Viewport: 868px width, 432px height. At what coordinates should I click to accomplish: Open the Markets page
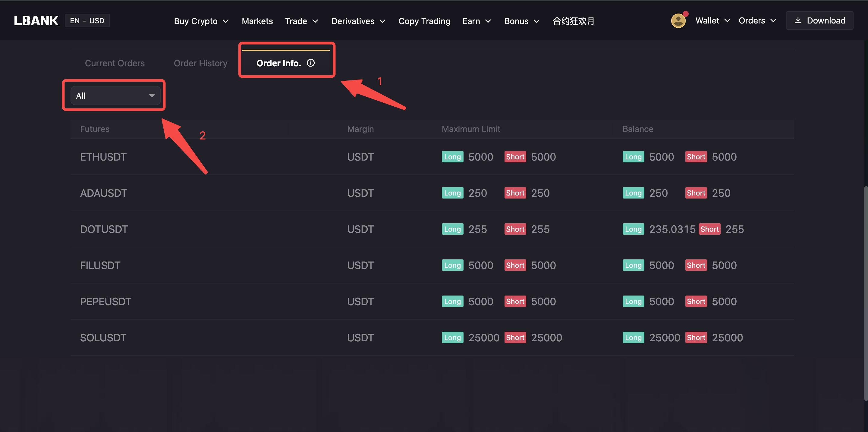(x=257, y=21)
